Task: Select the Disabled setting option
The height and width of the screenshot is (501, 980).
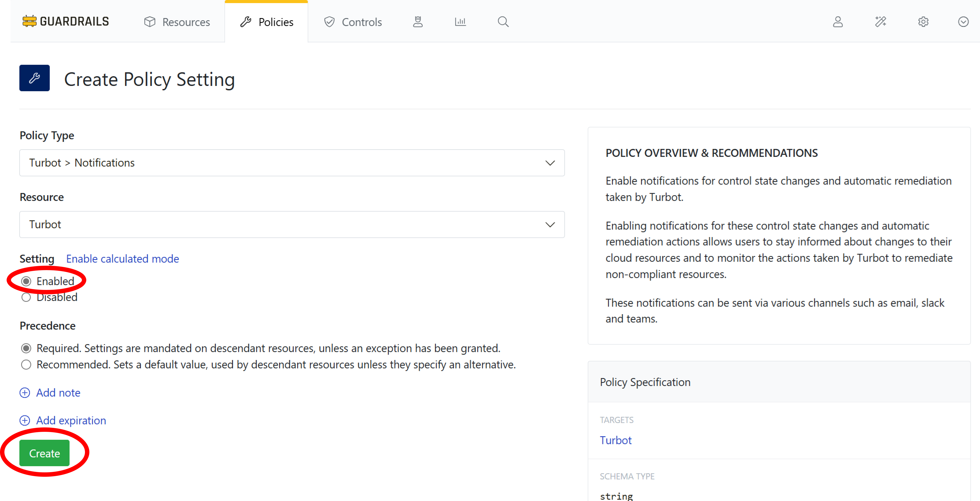Action: (x=26, y=297)
